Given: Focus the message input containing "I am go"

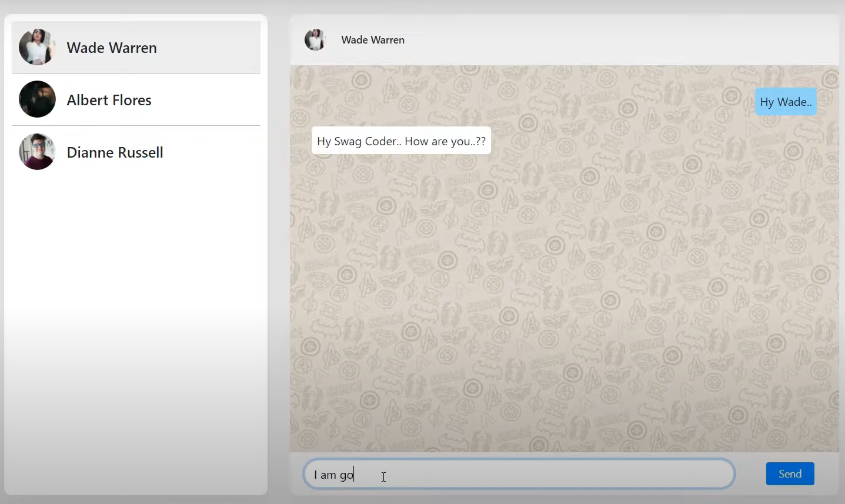Looking at the screenshot, I should pos(519,474).
